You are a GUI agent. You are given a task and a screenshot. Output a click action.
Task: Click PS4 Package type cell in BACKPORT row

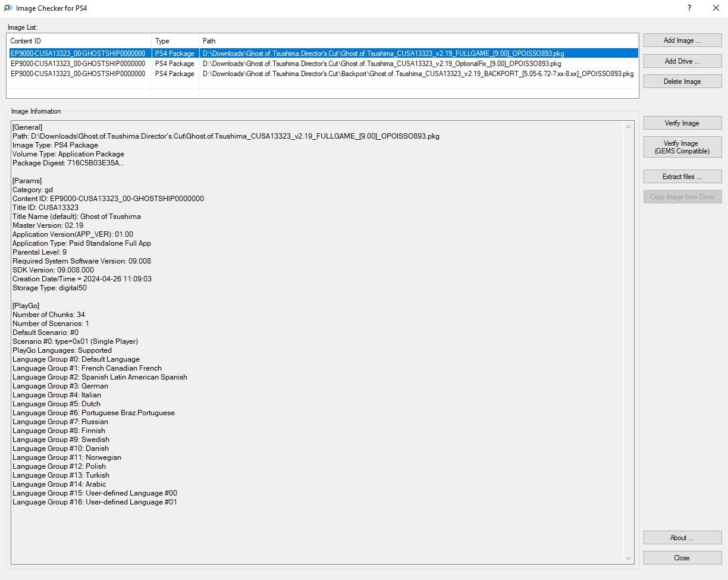coord(175,74)
